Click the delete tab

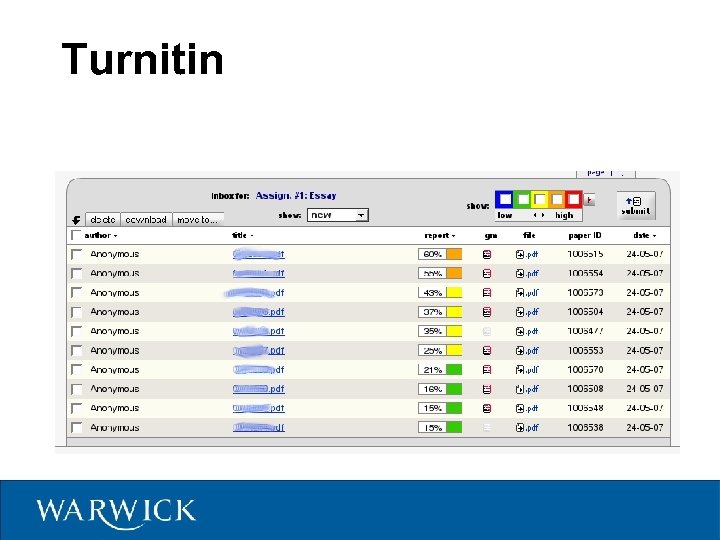103,219
